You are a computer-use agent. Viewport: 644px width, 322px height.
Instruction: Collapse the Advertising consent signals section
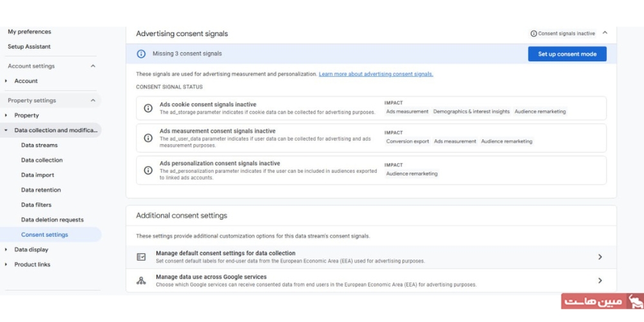point(605,33)
